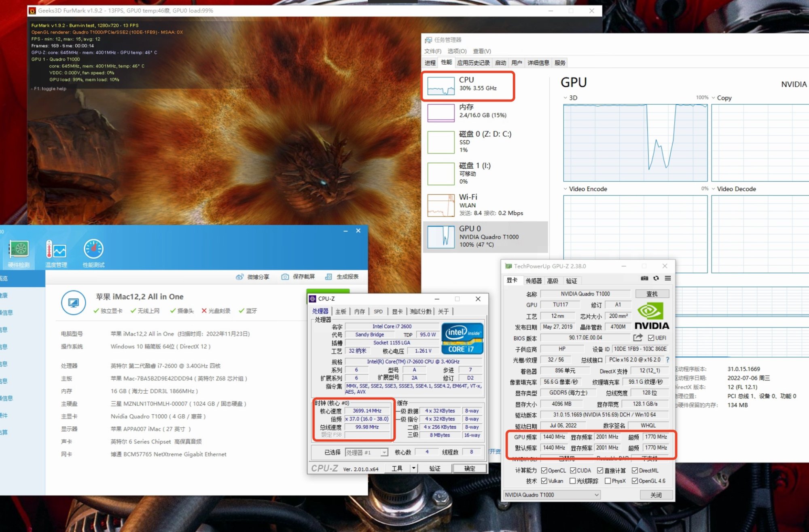The image size is (809, 532).
Task: Click 关闭 button in GPU-Z
Action: [x=656, y=495]
